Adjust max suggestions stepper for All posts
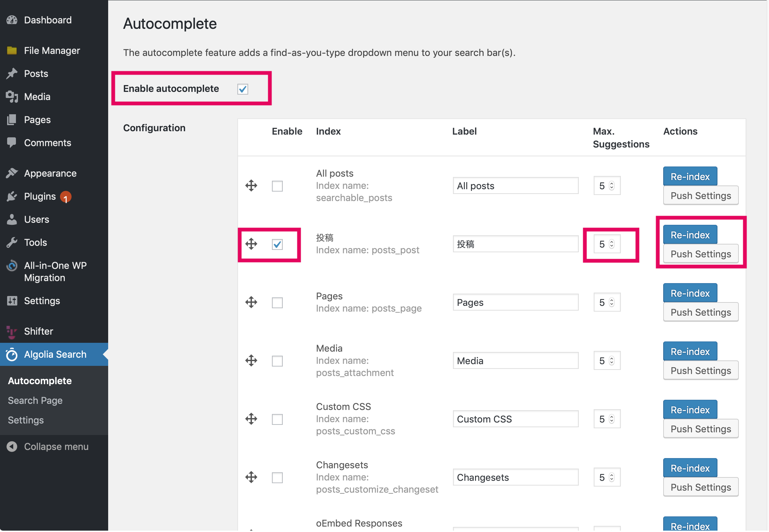 [612, 186]
